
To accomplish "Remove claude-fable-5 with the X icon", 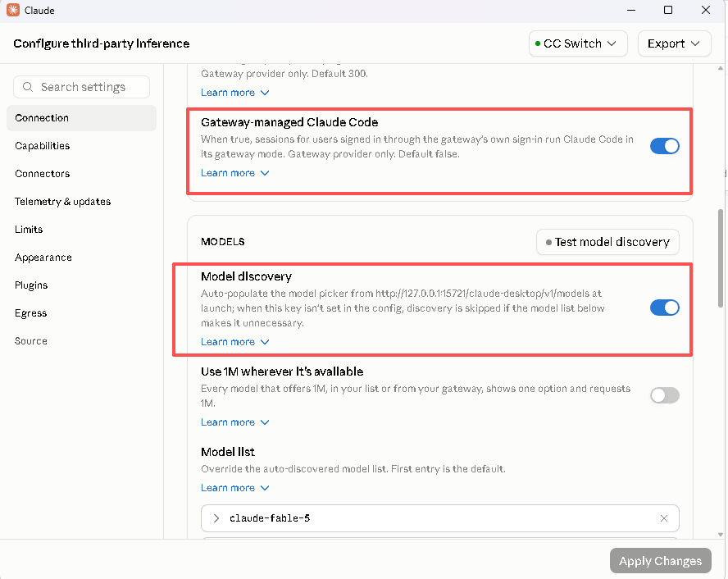I will point(664,518).
